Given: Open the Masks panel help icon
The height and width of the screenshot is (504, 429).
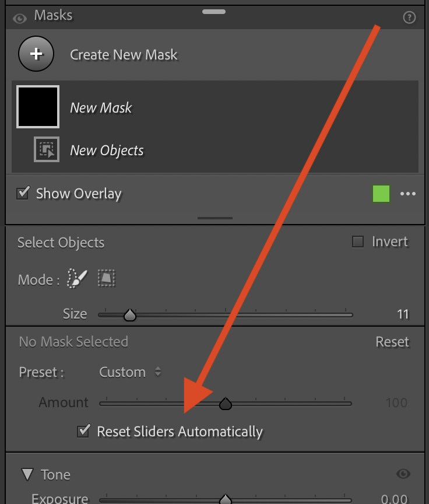Looking at the screenshot, I should (409, 17).
